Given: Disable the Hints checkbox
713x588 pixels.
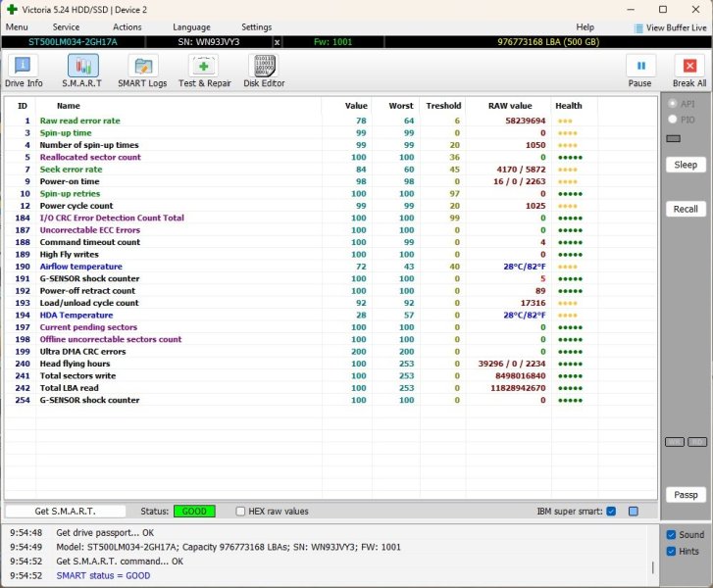Looking at the screenshot, I should (671, 552).
